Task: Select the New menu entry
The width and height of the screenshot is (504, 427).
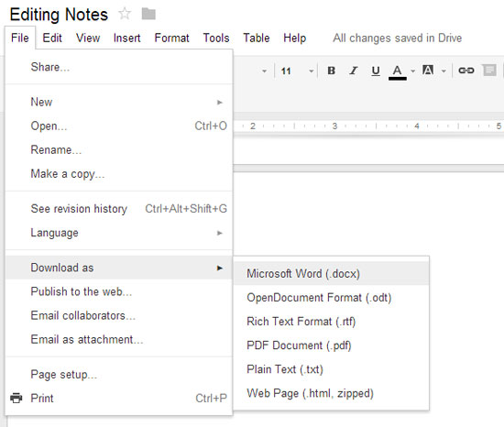Action: tap(118, 103)
